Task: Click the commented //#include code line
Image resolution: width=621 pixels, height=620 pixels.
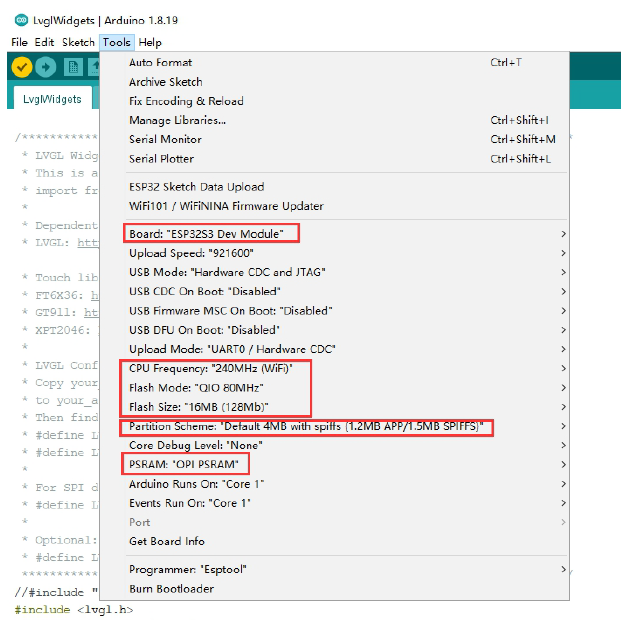Action: [x=56, y=592]
